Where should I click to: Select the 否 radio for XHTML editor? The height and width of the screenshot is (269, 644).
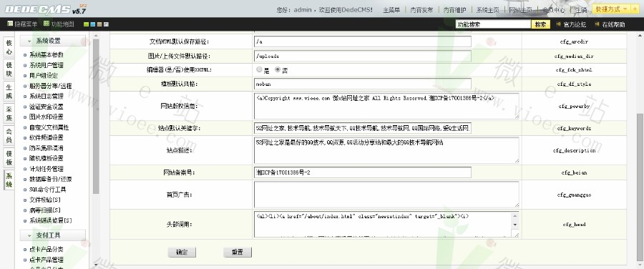[x=278, y=70]
